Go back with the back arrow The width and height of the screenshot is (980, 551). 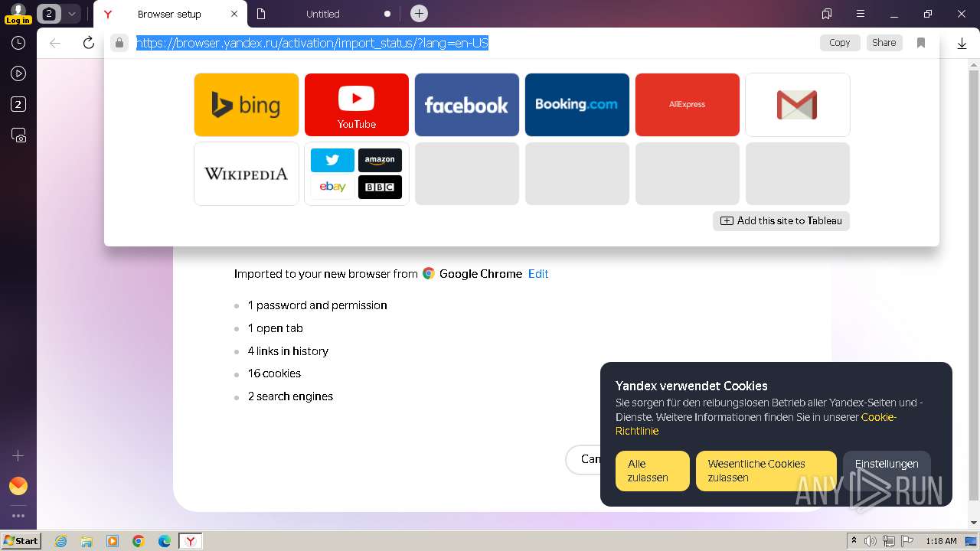(x=55, y=43)
